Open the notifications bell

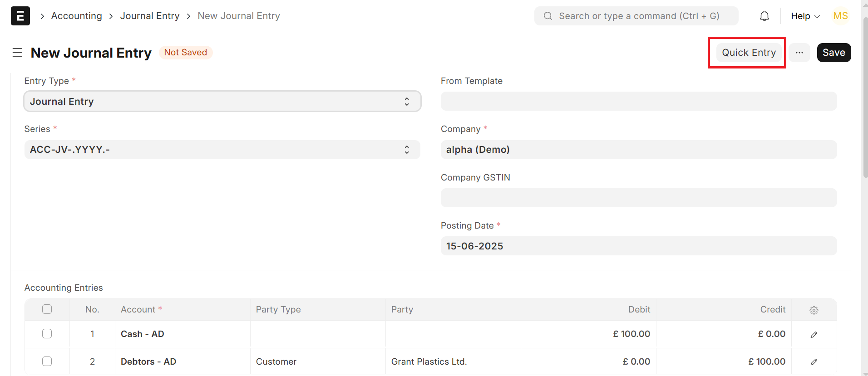coord(764,16)
